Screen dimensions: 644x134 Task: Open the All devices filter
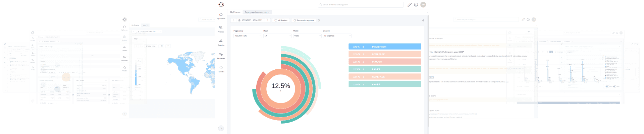pos(281,20)
